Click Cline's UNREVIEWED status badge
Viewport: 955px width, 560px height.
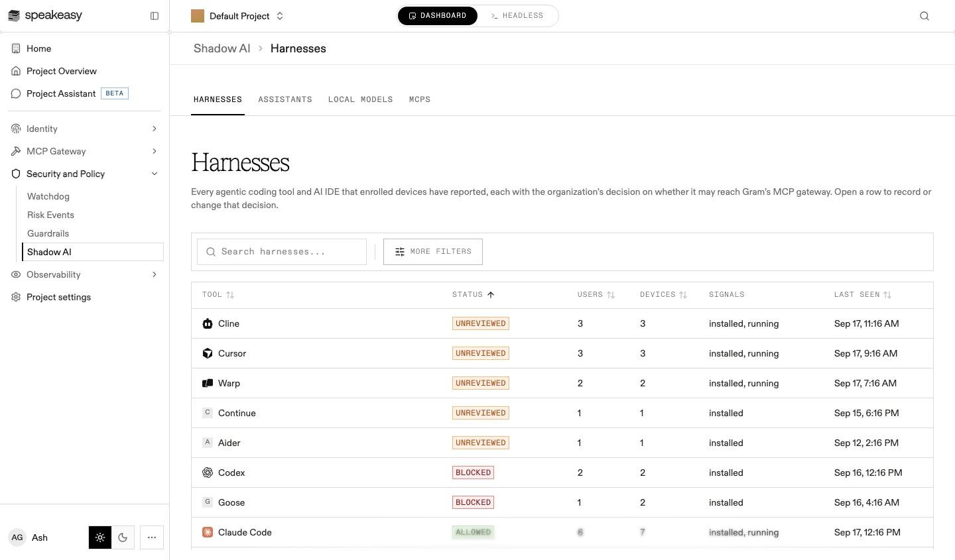[481, 323]
